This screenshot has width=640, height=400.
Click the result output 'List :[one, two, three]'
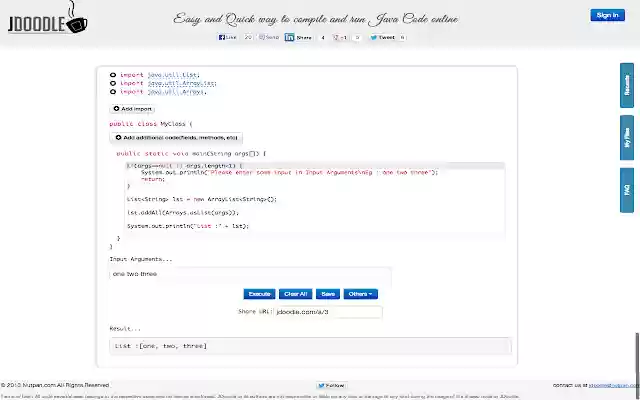click(160, 346)
